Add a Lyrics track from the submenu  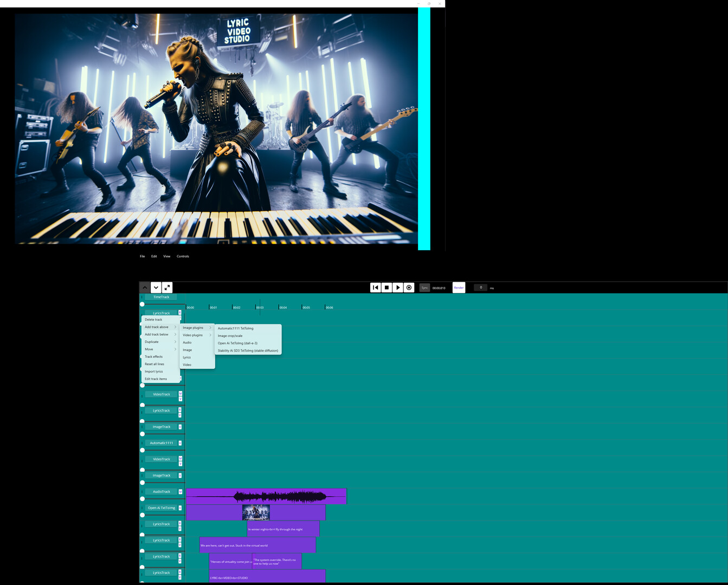pos(197,357)
